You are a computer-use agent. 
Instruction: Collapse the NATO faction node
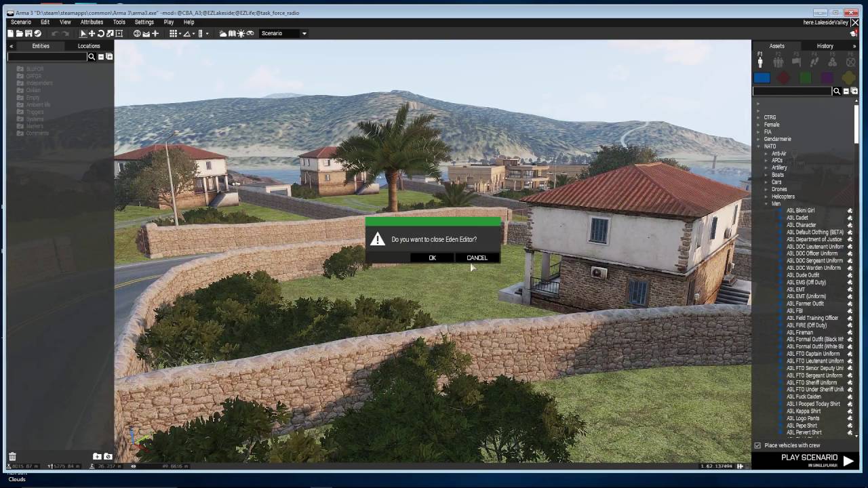pos(759,146)
